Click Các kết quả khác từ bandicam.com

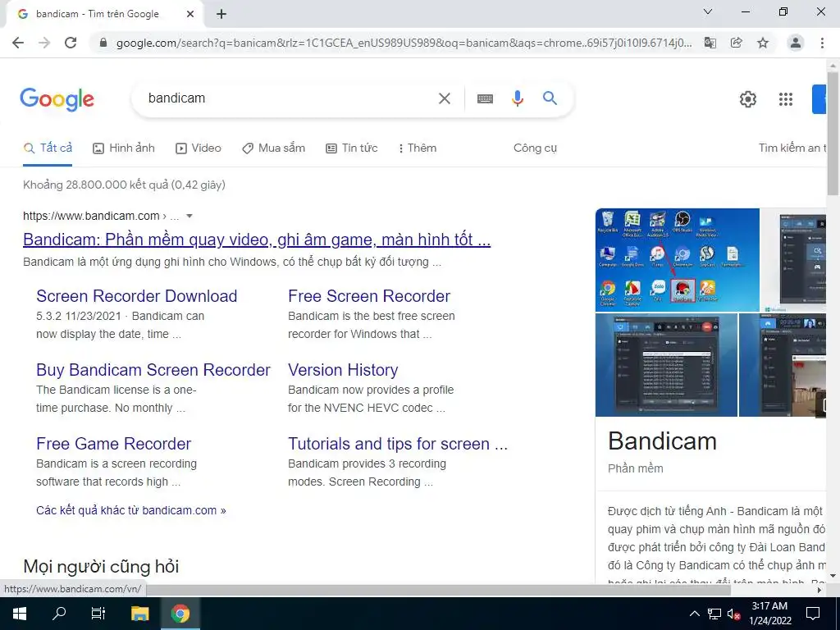tap(130, 510)
